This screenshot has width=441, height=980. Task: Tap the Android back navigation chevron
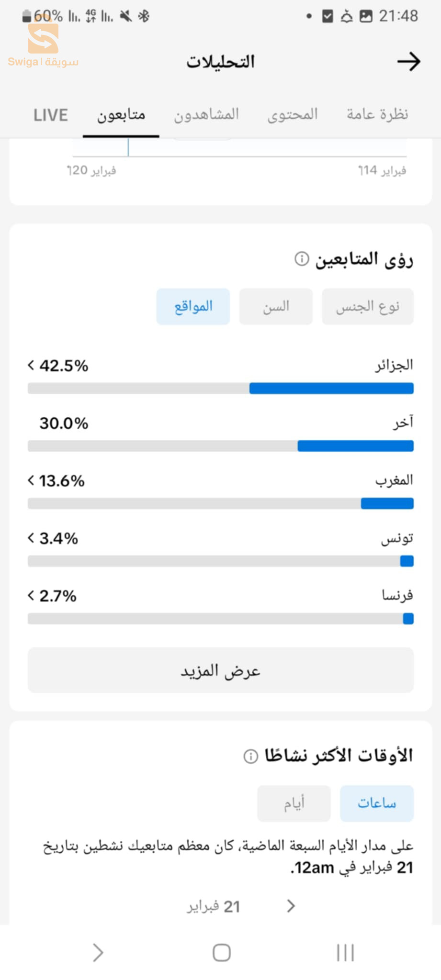click(98, 952)
